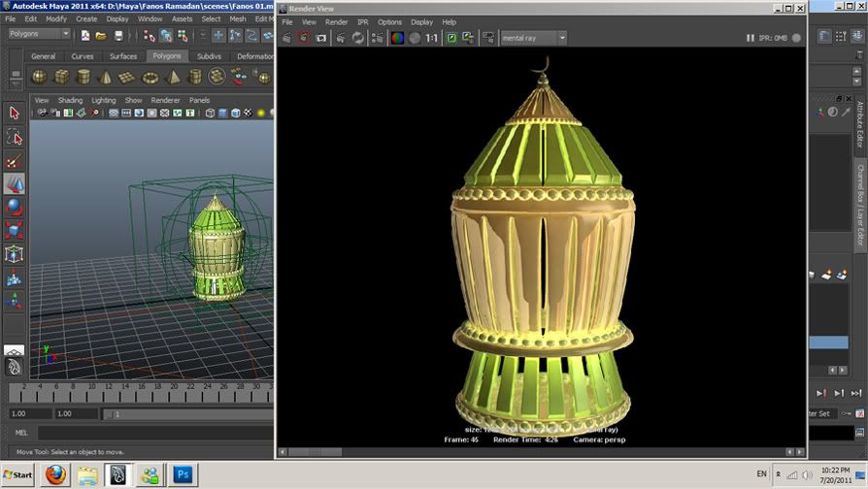Viewport: 868px width, 489px height.
Task: Create a polygon cone from the shelf
Action: tap(105, 77)
